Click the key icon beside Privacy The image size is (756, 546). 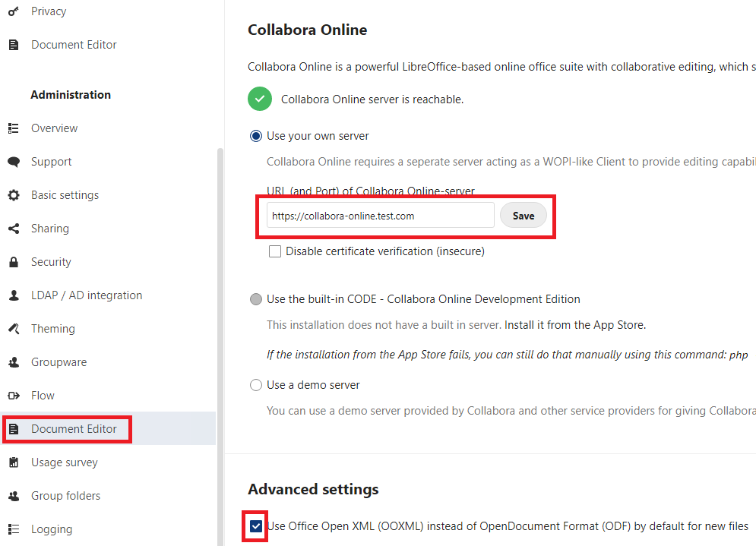[x=14, y=11]
